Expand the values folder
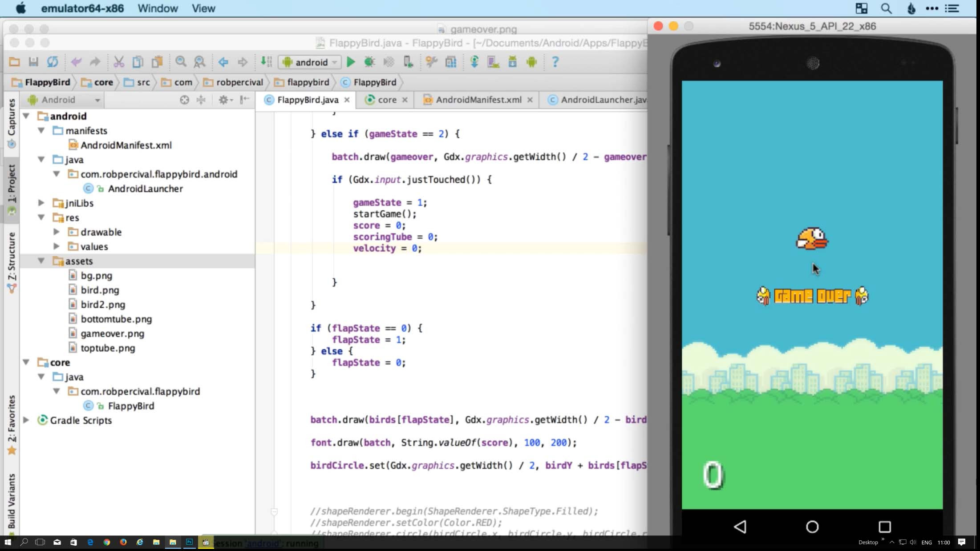Image resolution: width=980 pixels, height=551 pixels. (57, 246)
